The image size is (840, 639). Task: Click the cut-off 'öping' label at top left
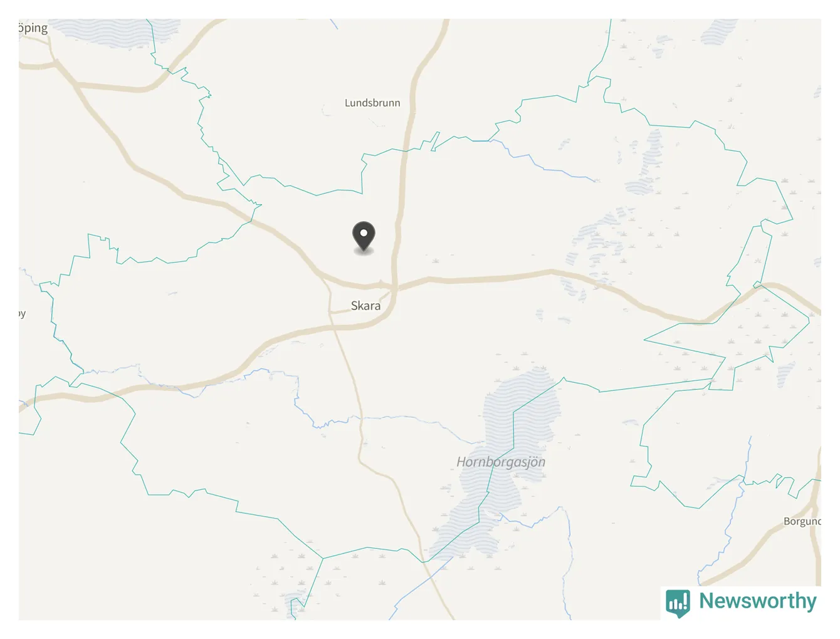click(x=33, y=28)
